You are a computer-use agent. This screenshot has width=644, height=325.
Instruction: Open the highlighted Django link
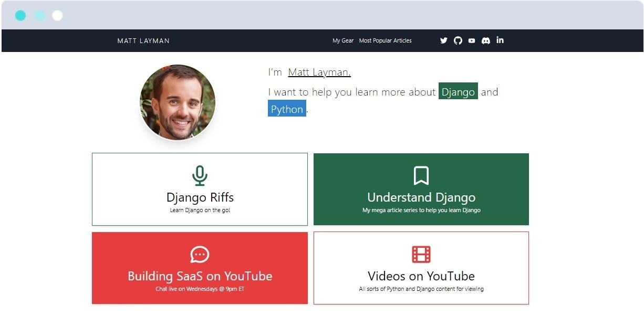[458, 91]
